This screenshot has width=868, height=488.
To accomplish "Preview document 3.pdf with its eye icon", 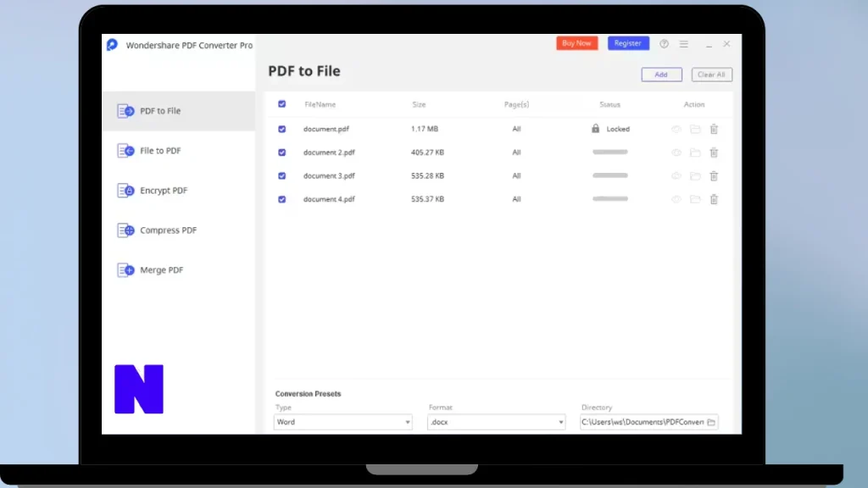I will click(676, 176).
